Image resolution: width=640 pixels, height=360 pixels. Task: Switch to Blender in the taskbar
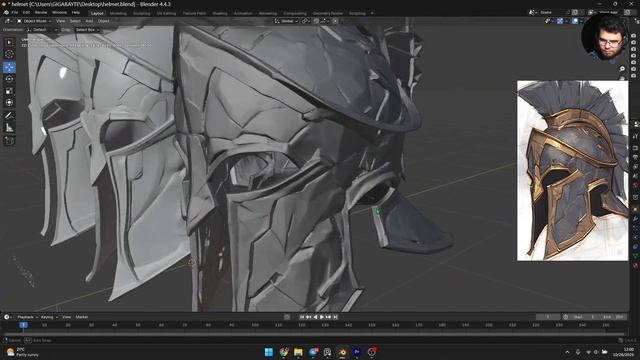342,352
